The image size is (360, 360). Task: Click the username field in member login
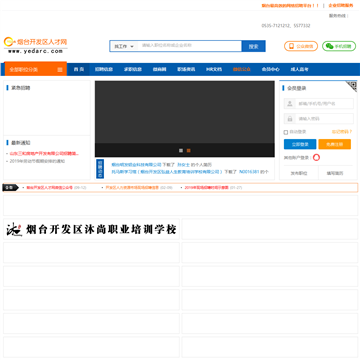pyautogui.click(x=324, y=104)
